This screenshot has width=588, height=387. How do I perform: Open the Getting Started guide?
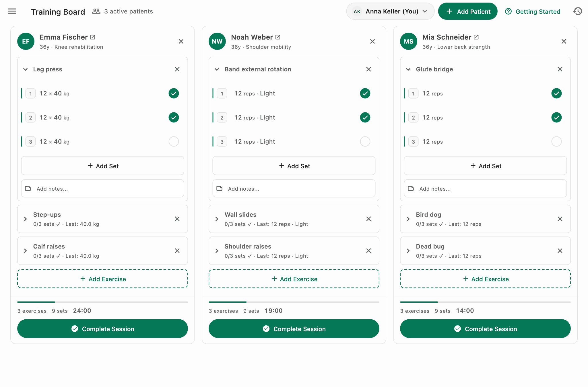coord(533,11)
